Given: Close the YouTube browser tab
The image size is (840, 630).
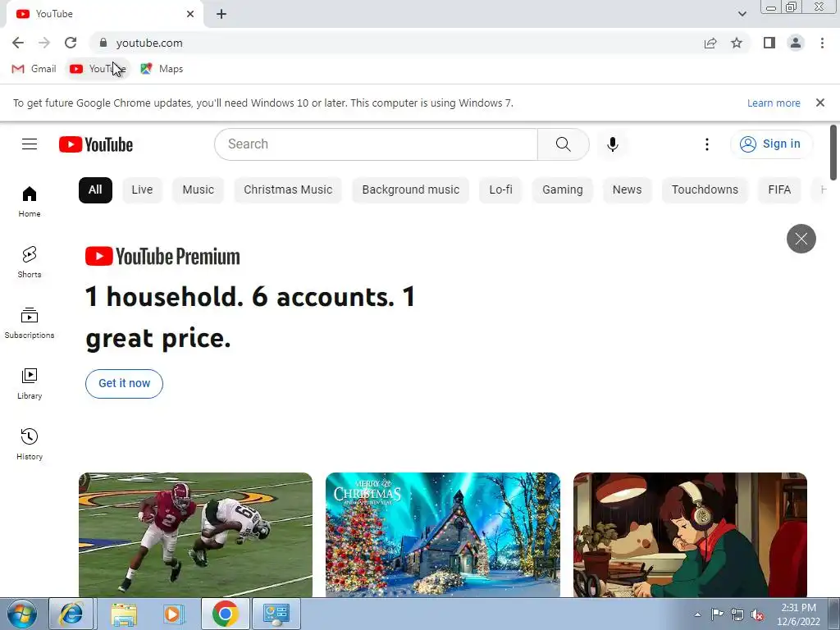Looking at the screenshot, I should pyautogui.click(x=190, y=14).
